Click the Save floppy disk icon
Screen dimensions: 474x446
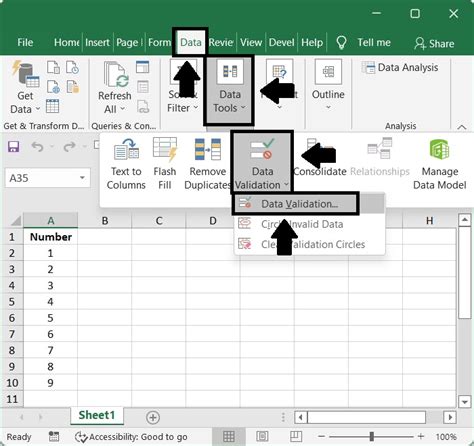point(14,146)
